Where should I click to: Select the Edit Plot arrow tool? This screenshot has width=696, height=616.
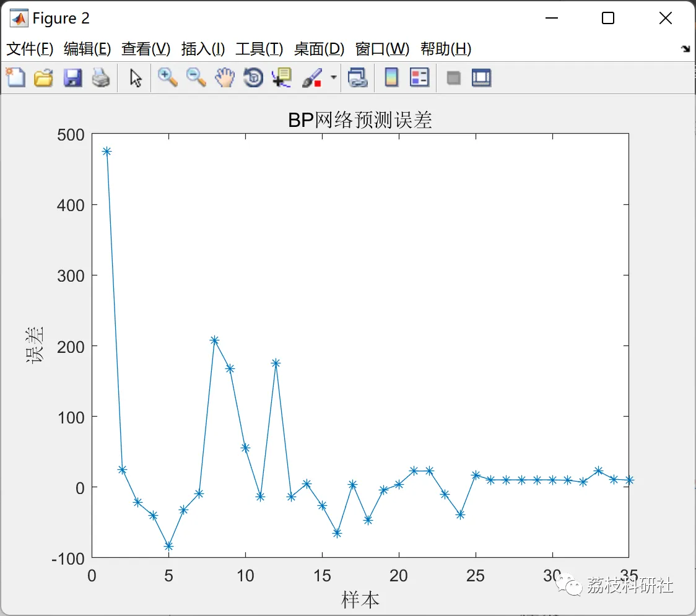click(x=136, y=78)
